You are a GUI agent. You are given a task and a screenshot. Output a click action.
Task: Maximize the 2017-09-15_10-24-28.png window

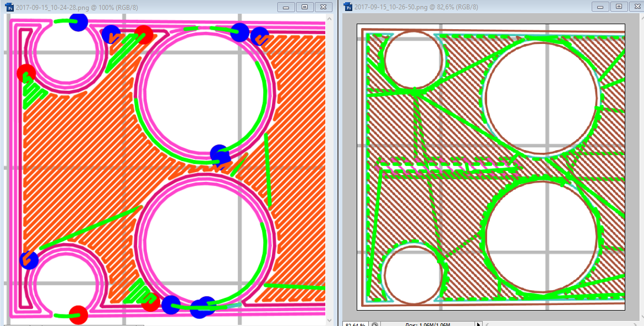pos(304,7)
